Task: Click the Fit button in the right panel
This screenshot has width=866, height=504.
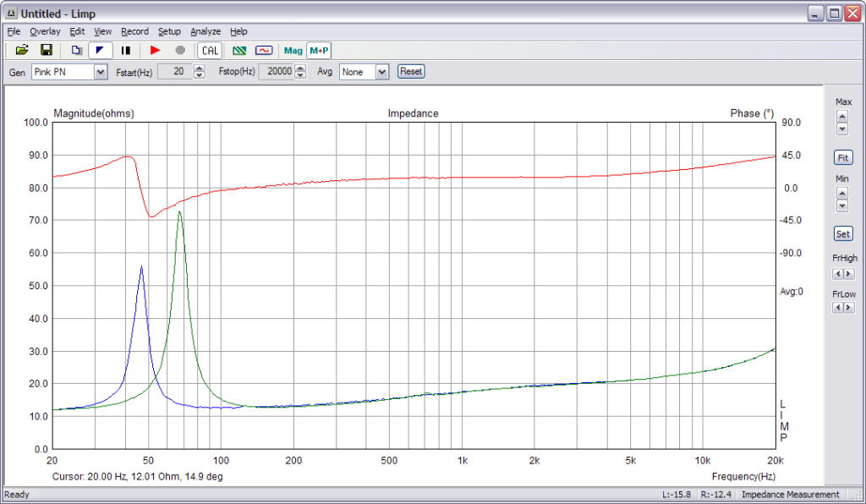Action: coord(842,158)
